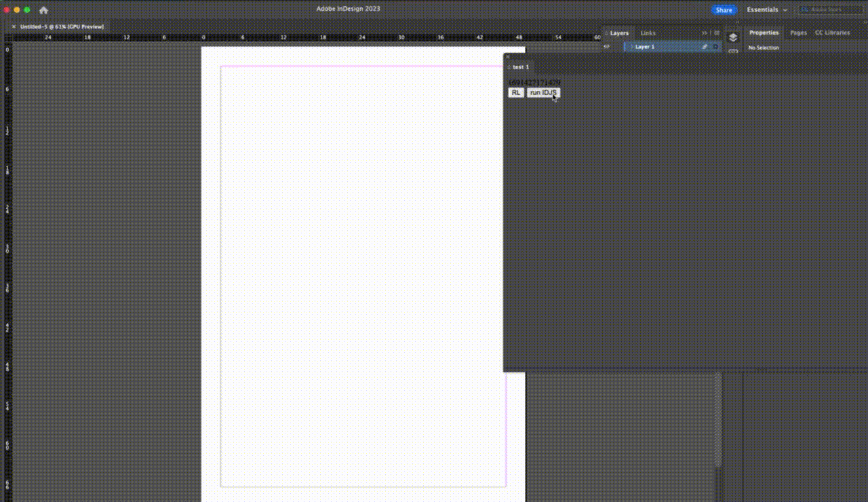The width and height of the screenshot is (868, 502).
Task: Switch to the Layers panel tab
Action: pyautogui.click(x=619, y=33)
